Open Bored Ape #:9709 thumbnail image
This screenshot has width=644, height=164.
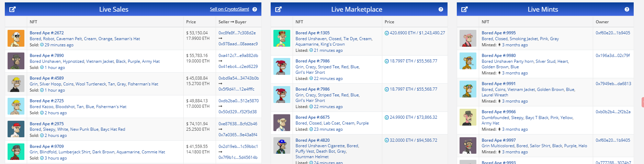coord(16,152)
